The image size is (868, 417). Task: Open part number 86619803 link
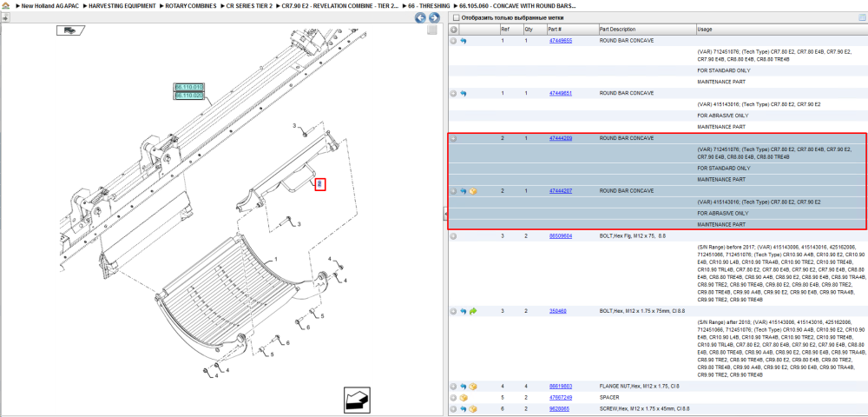[560, 387]
